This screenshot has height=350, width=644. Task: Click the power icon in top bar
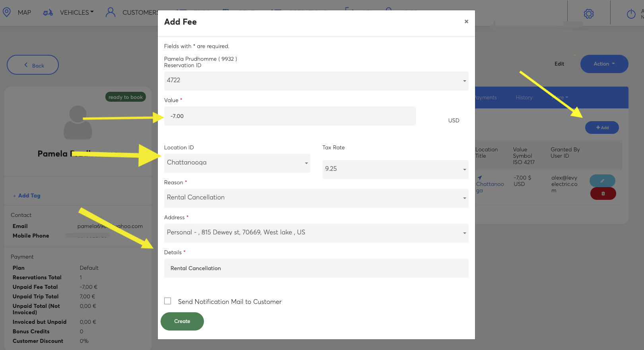click(x=631, y=14)
